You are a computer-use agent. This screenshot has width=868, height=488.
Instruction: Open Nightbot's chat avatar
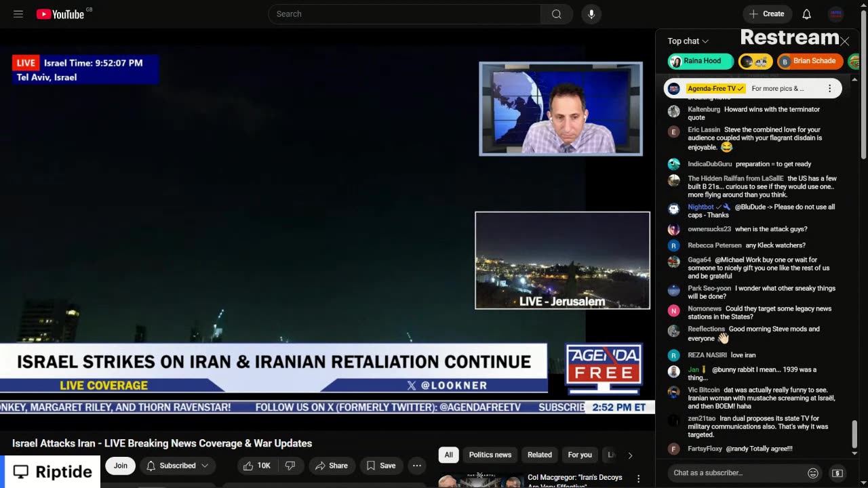click(x=673, y=209)
